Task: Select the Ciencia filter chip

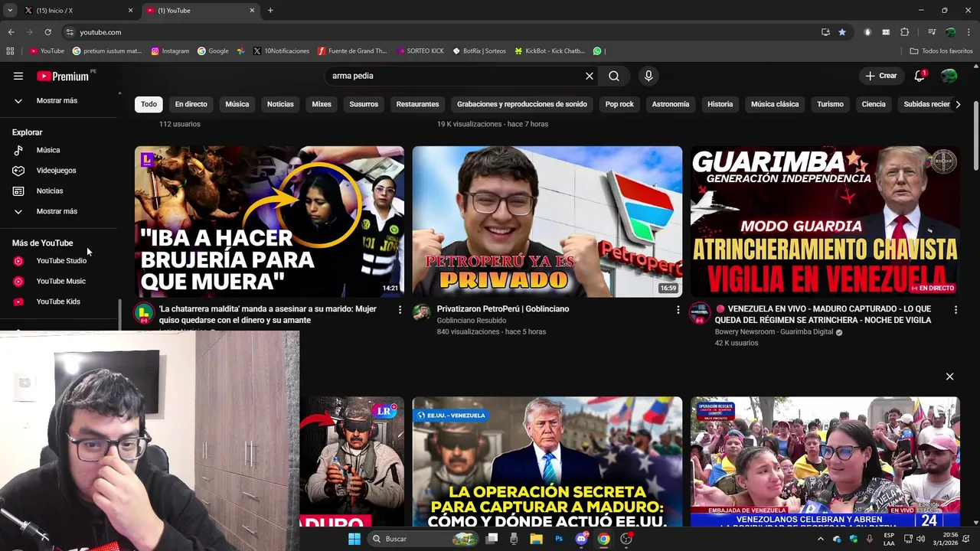Action: tap(874, 104)
